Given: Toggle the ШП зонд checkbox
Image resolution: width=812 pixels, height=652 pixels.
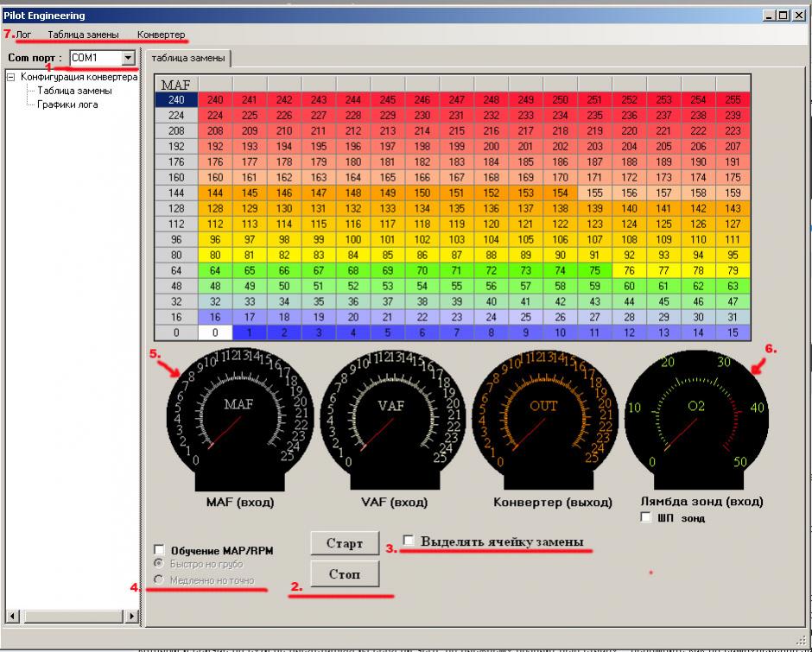Looking at the screenshot, I should (x=646, y=516).
